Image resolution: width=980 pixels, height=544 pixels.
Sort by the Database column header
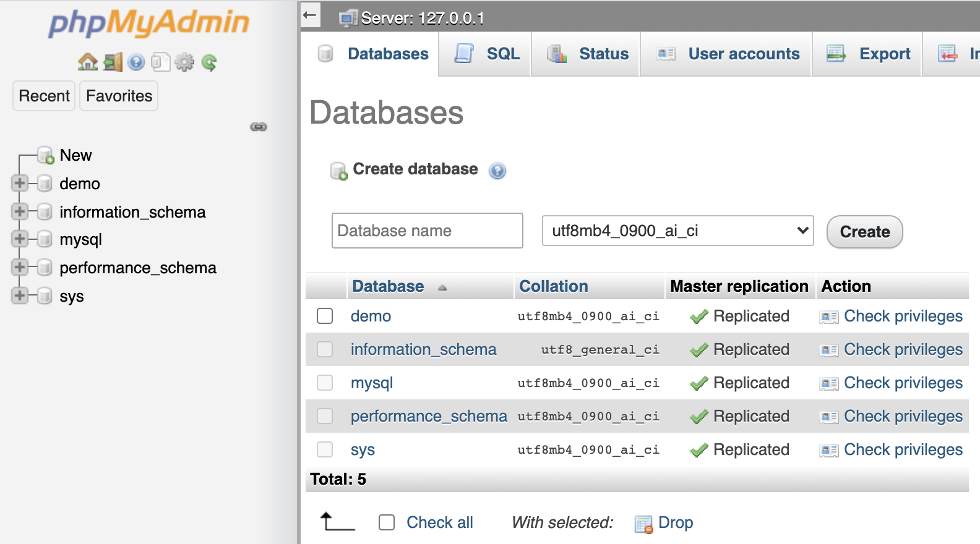[x=388, y=286]
